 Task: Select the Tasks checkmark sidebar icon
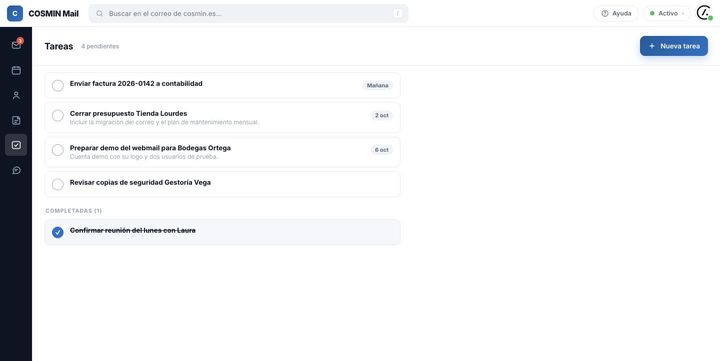(16, 145)
